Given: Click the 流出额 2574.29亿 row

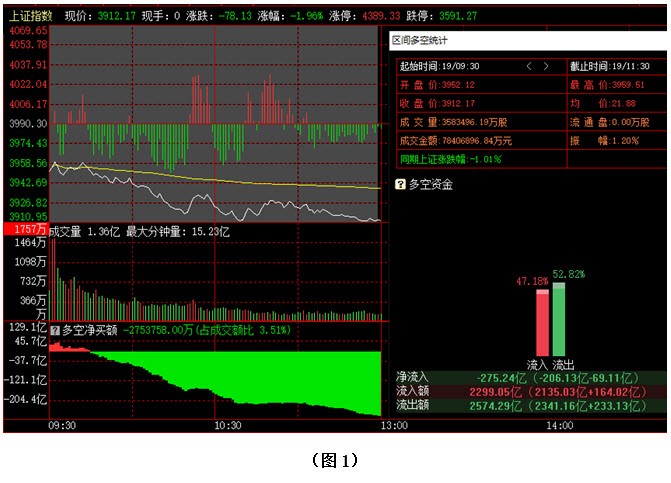Looking at the screenshot, I should pyautogui.click(x=531, y=406).
